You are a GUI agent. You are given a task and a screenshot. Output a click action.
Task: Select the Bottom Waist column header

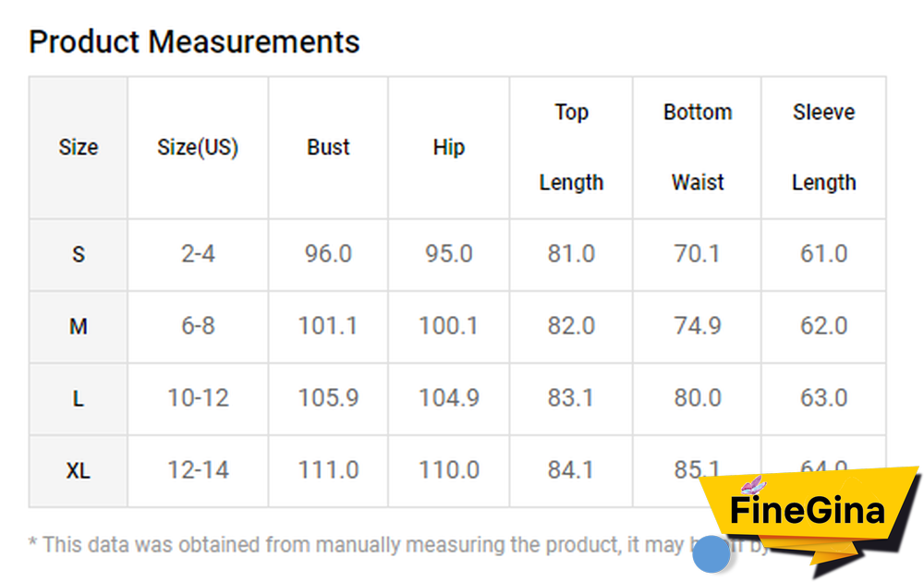[x=698, y=148]
